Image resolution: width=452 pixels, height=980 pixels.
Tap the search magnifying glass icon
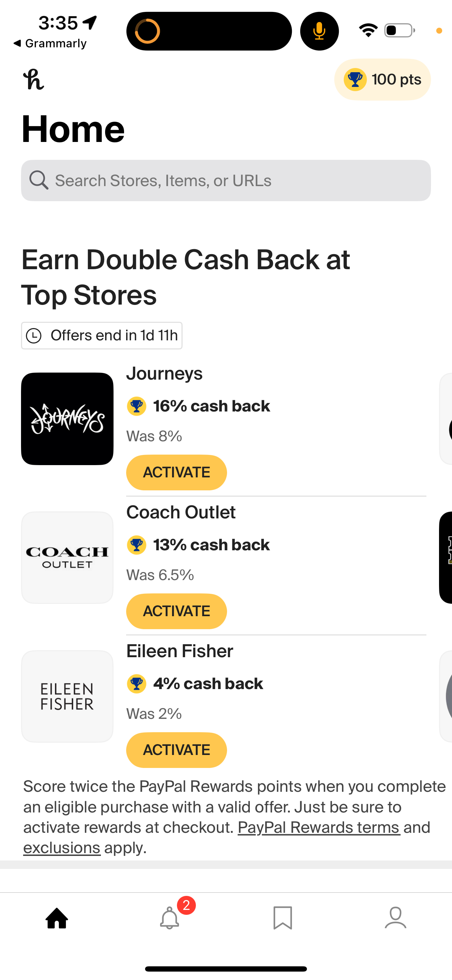tap(39, 180)
